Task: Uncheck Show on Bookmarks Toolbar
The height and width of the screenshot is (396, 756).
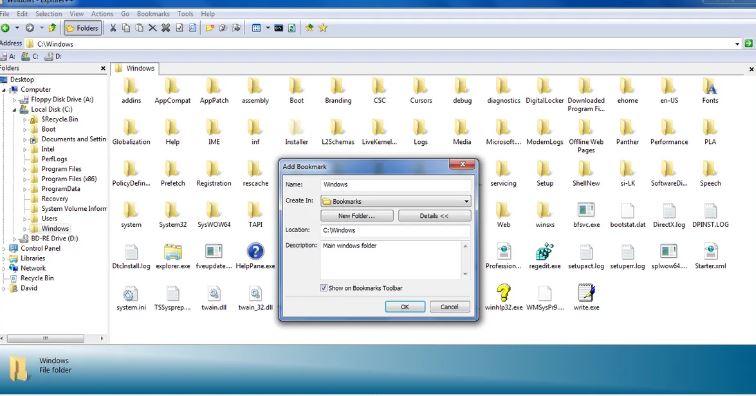Action: coord(324,288)
